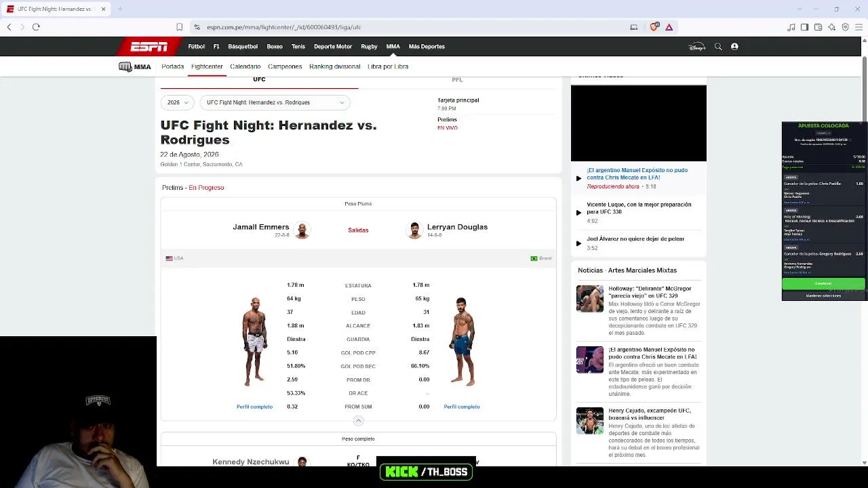The width and height of the screenshot is (868, 488).
Task: Open the media playlist music-note icon
Action: point(791,27)
